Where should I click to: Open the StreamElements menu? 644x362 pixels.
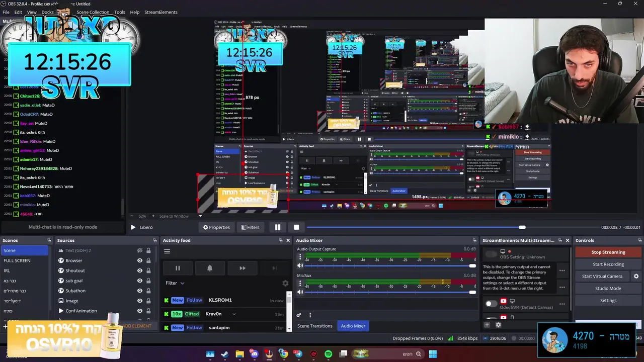[161, 12]
